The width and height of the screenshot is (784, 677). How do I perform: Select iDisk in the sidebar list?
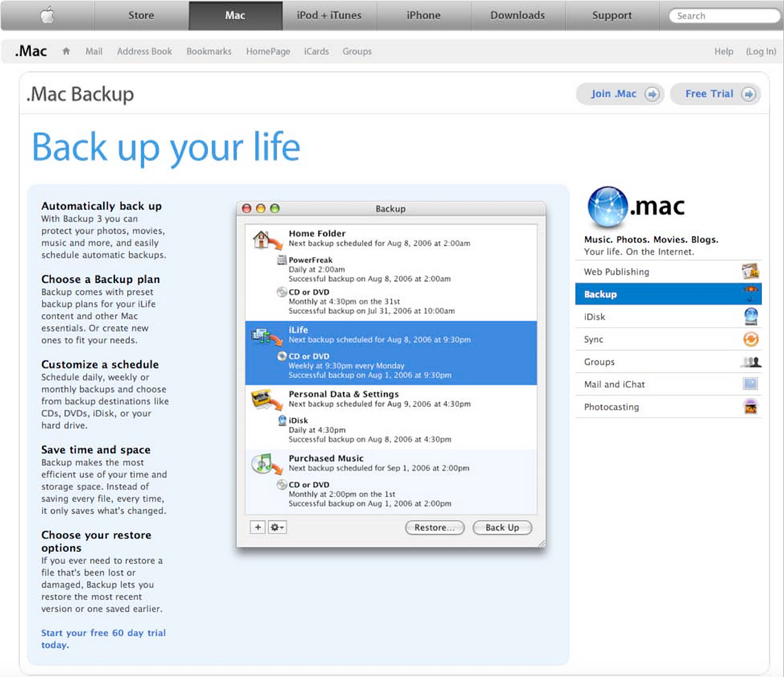(x=668, y=316)
